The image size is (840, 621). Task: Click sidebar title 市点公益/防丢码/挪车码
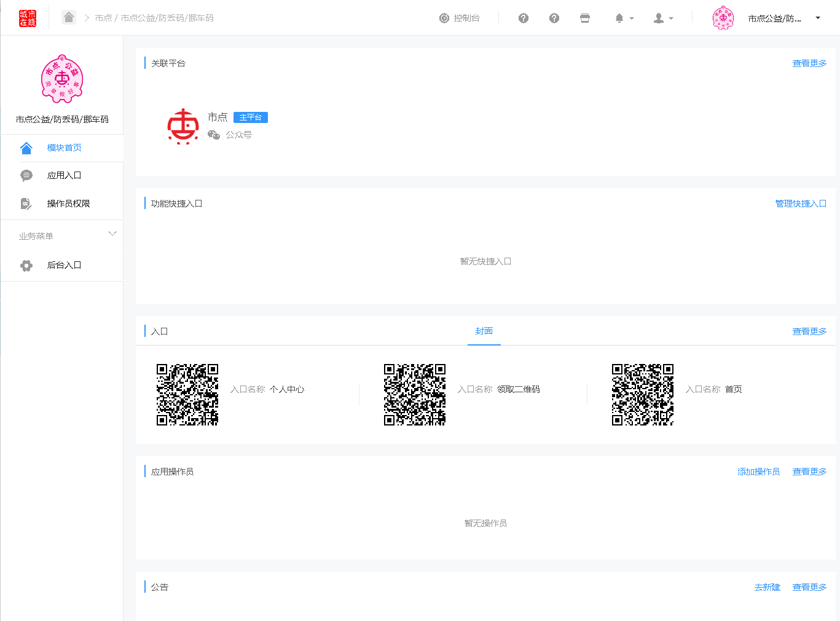[62, 119]
